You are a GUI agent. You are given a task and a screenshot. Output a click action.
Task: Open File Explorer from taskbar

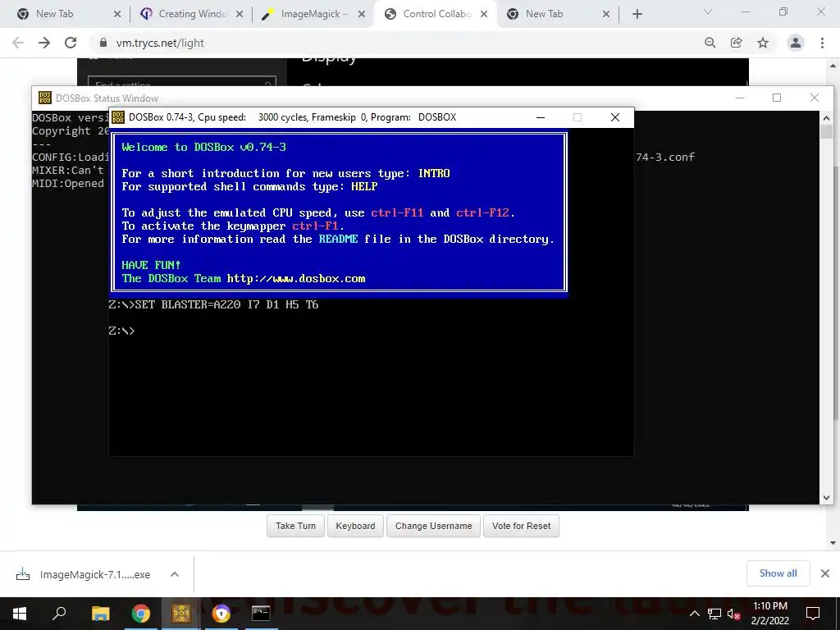pyautogui.click(x=100, y=614)
